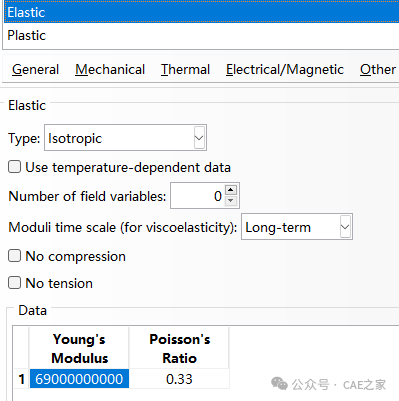This screenshot has width=399, height=401.
Task: Select the Young's Modulus value cell
Action: 79,379
